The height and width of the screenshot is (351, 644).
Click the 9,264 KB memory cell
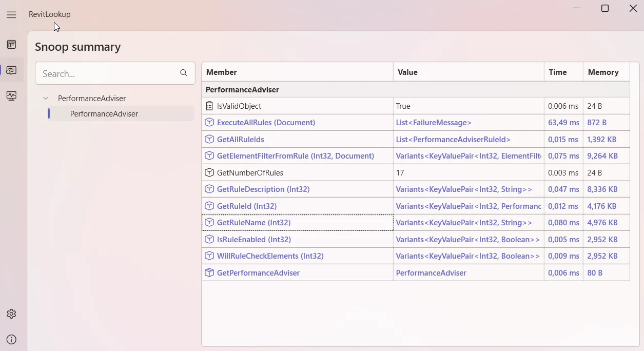(606, 156)
